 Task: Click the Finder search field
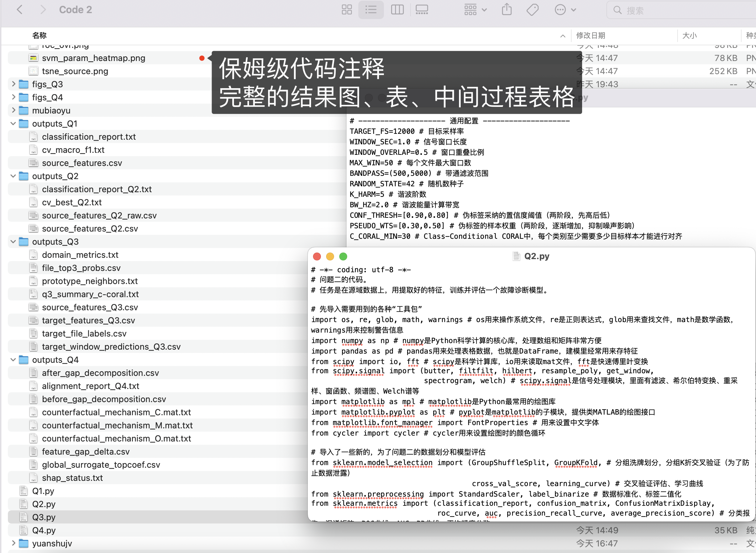(681, 10)
